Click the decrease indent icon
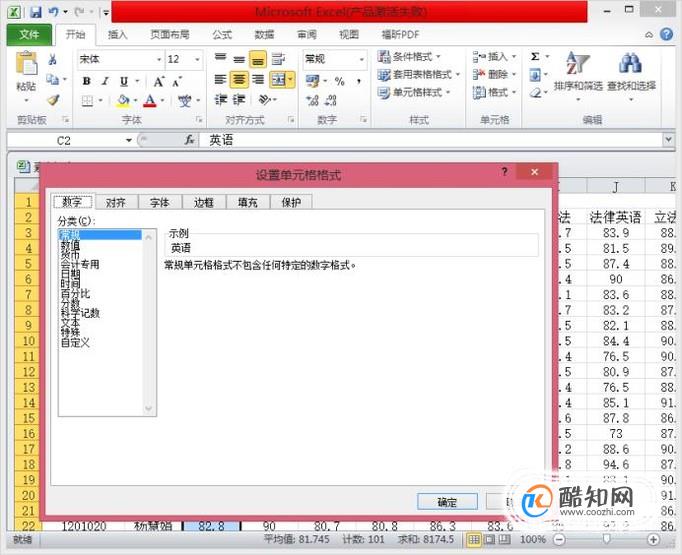This screenshot has width=682, height=555. 221,100
